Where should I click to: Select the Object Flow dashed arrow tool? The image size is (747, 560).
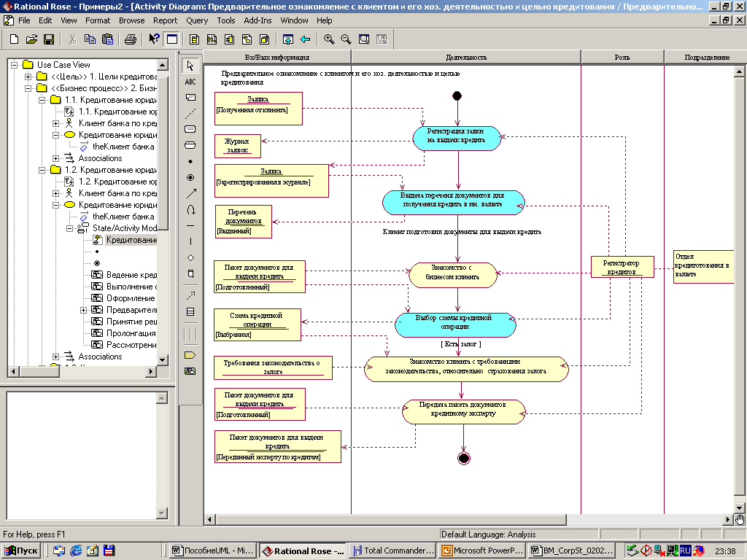point(190,296)
